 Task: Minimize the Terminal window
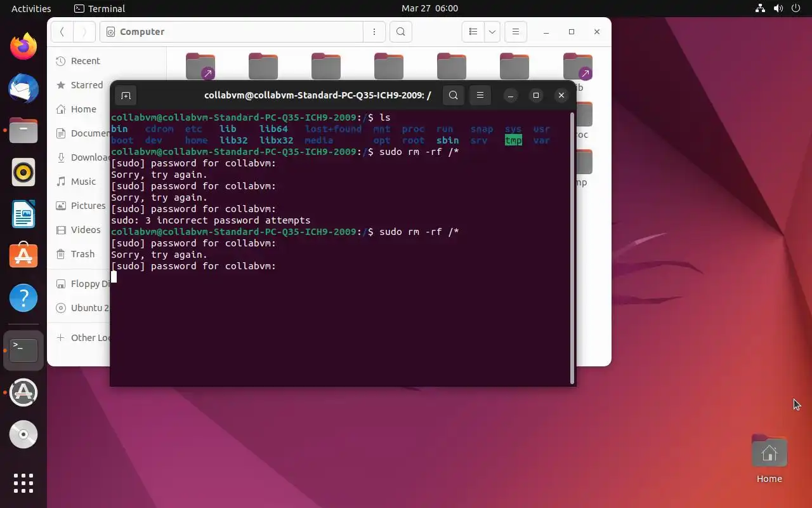pos(510,95)
